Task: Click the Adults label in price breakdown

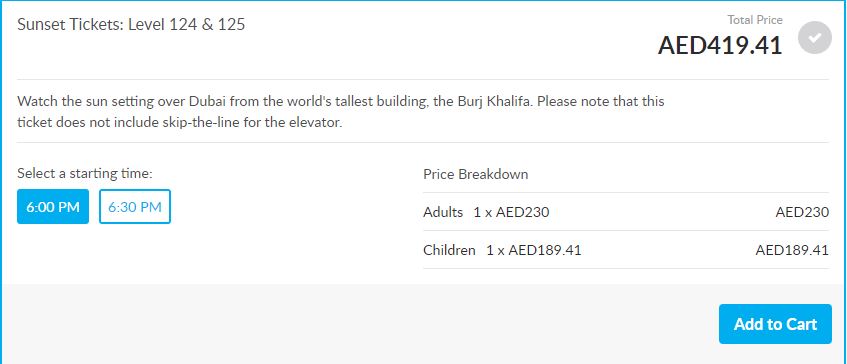Action: [x=443, y=212]
